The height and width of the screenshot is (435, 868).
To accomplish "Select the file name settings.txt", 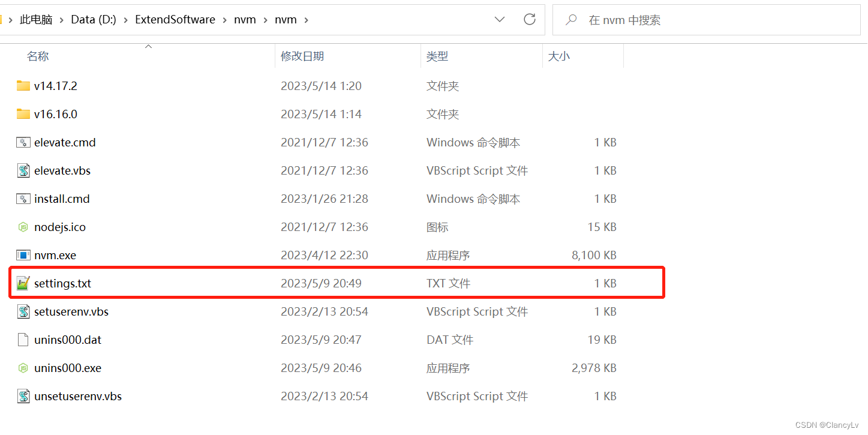I will (x=62, y=283).
